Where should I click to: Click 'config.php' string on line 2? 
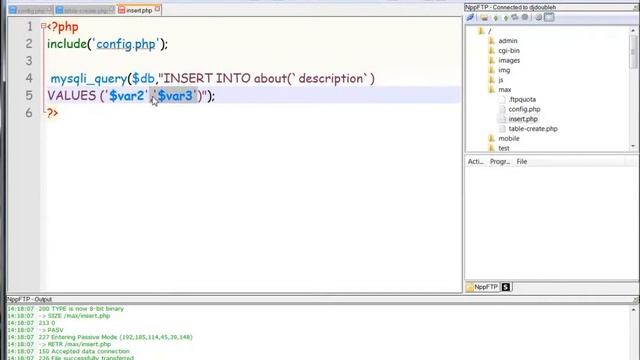point(125,44)
